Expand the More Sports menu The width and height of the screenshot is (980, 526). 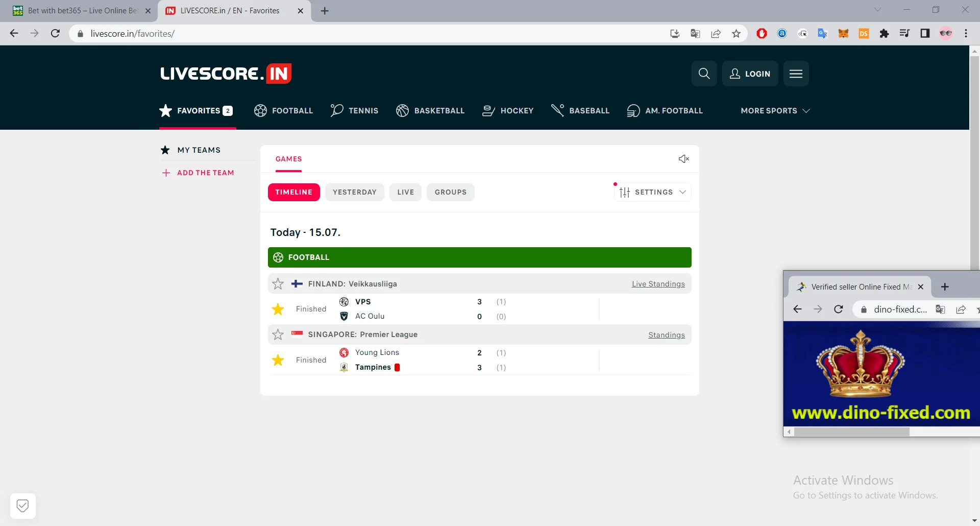click(775, 111)
